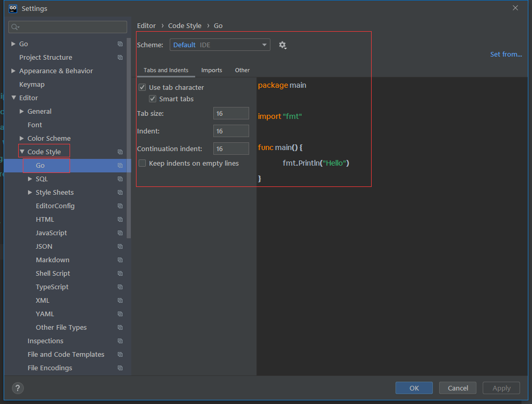Switch to the Imports tab
Screen dimensions: 532x404
point(211,70)
